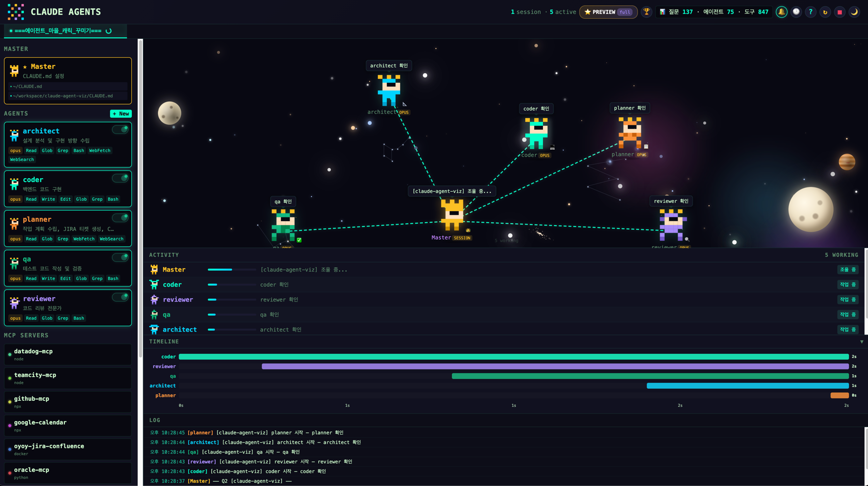Switch to the 에이전트_마을_캐릭_꾸미기 session tab
The width and height of the screenshot is (868, 486).
coord(65,31)
